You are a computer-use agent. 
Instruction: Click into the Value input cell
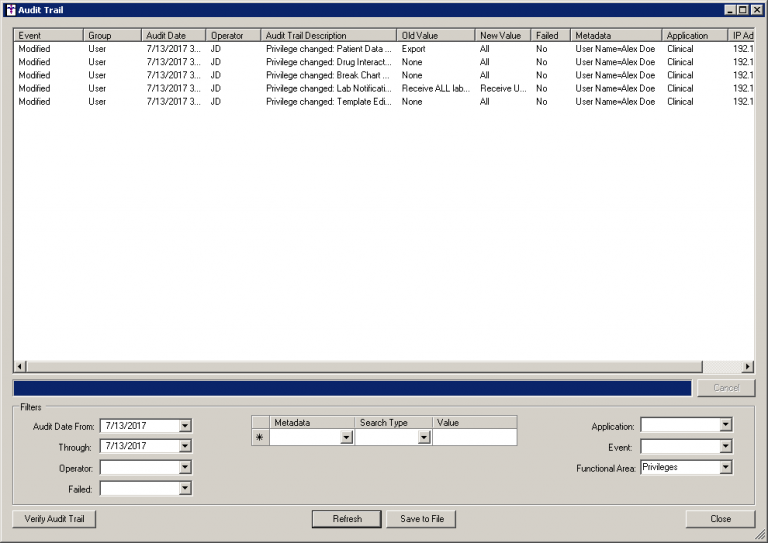(x=474, y=438)
